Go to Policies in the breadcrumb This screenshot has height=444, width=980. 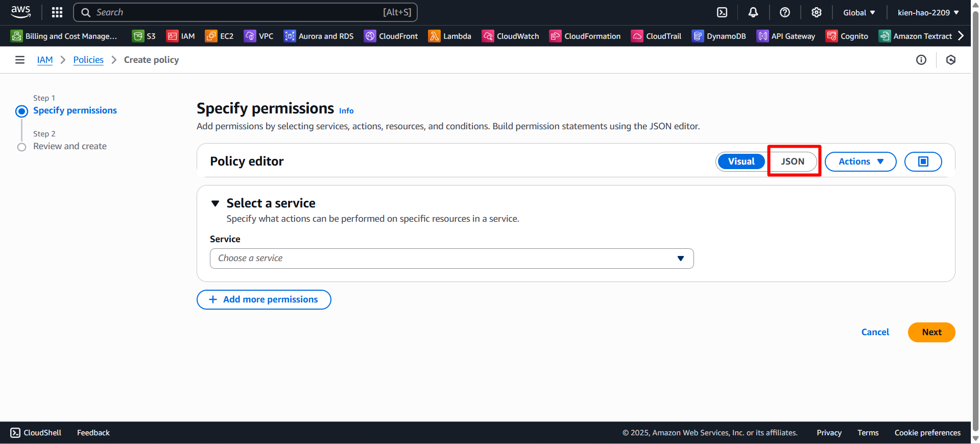point(88,60)
